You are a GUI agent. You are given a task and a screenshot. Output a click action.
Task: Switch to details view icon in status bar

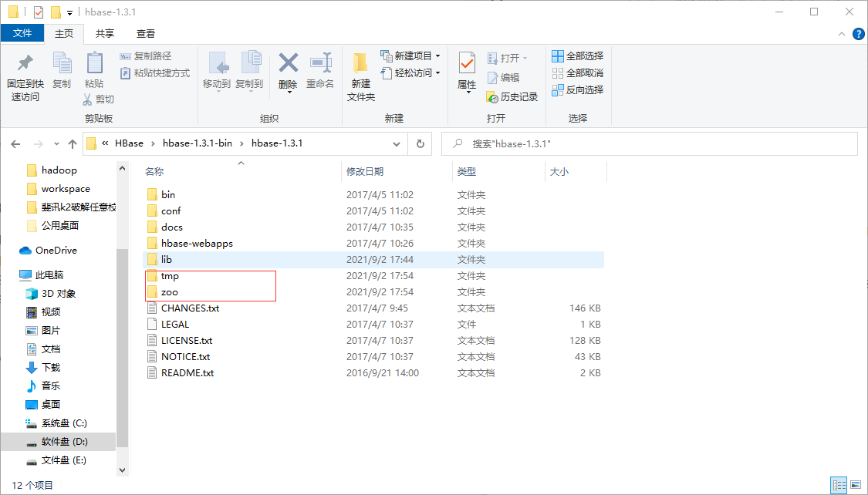(839, 485)
